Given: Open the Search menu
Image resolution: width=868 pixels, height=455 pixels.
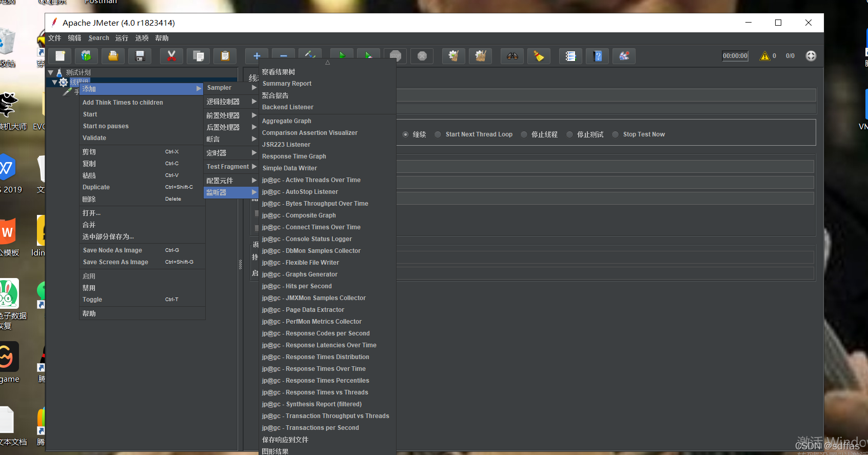Looking at the screenshot, I should pos(98,38).
